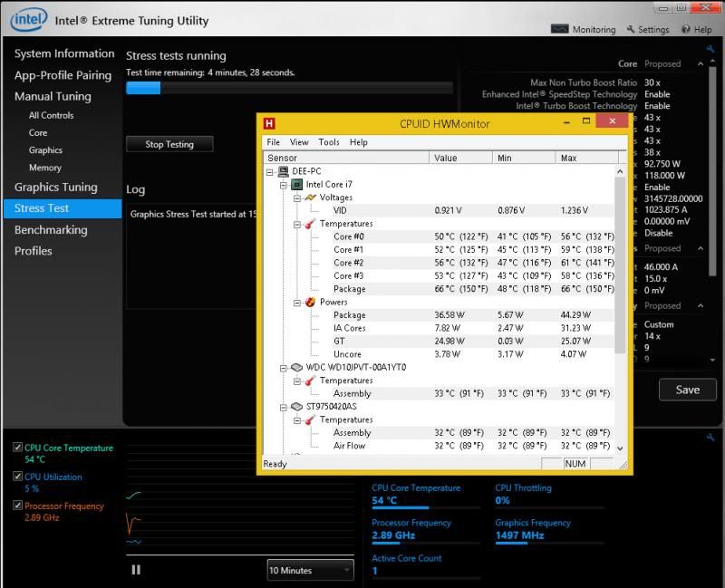Toggle the CPU Utilization checkbox
The height and width of the screenshot is (588, 725).
coord(17,477)
